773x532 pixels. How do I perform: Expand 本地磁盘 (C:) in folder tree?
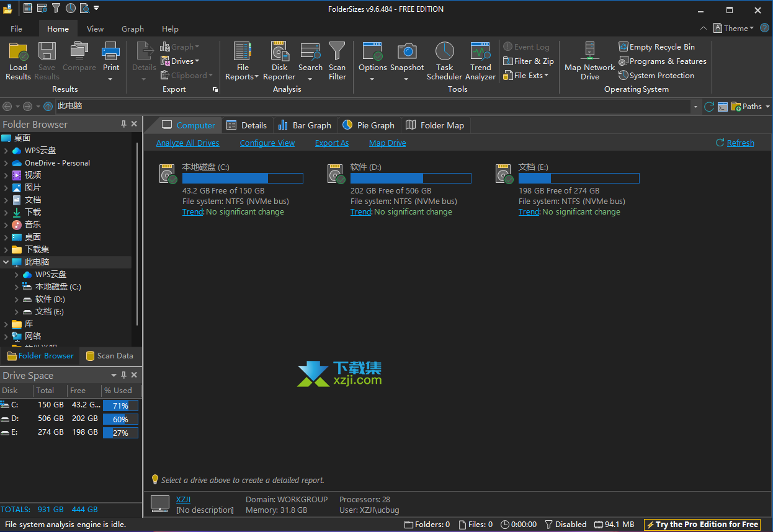[x=17, y=287]
